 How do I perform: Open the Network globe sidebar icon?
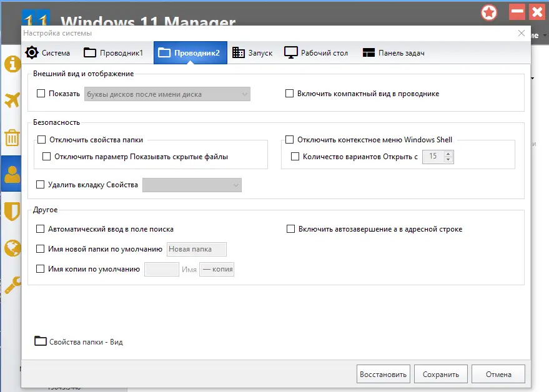point(12,248)
